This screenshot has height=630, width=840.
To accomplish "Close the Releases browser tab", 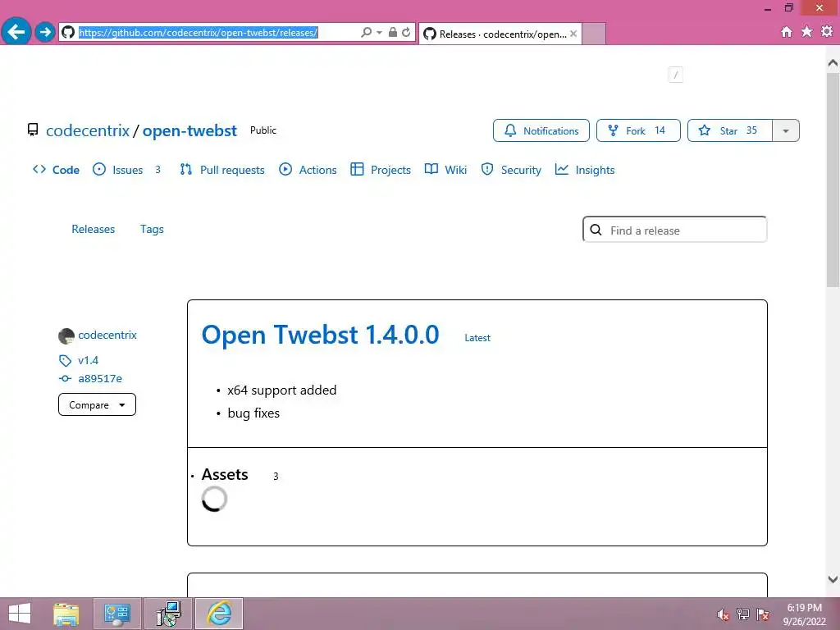I will [573, 34].
